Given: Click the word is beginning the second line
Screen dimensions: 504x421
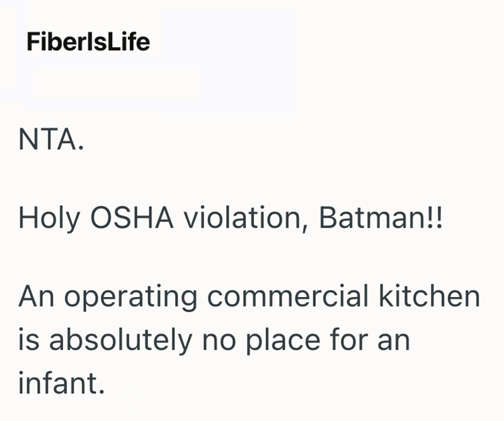Looking at the screenshot, I should 29,339.
